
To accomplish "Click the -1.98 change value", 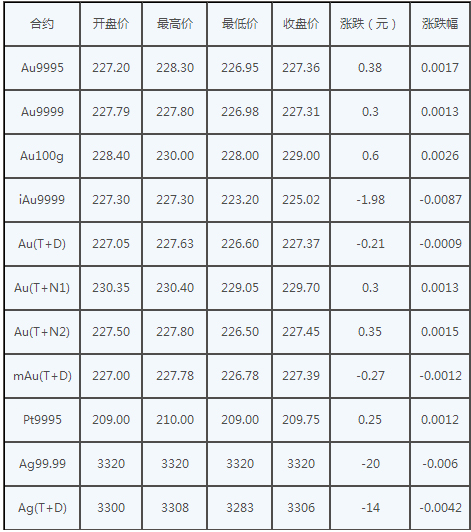I will tap(370, 200).
